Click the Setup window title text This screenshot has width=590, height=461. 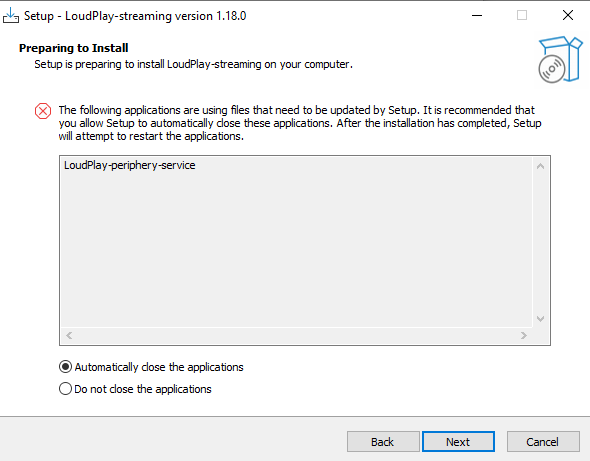(135, 16)
